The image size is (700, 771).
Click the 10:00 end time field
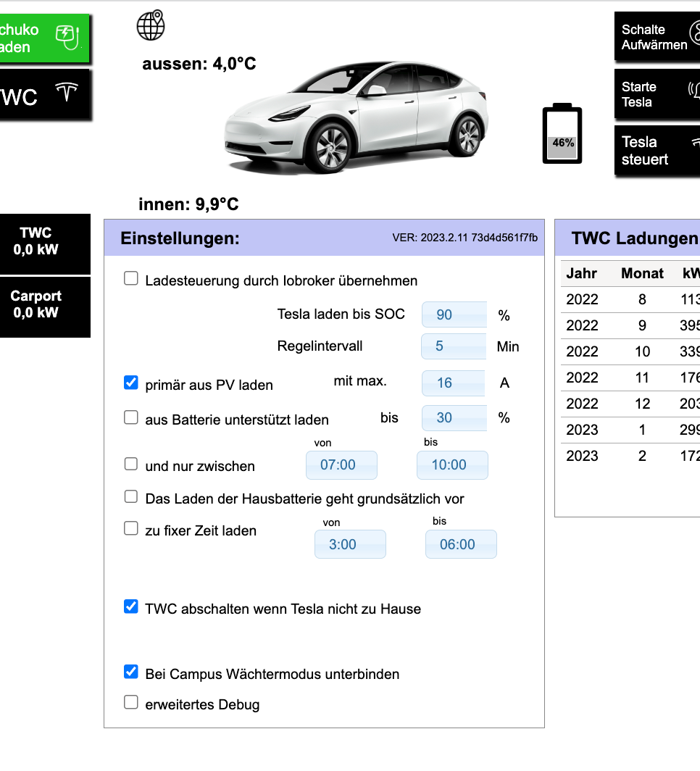pyautogui.click(x=452, y=465)
